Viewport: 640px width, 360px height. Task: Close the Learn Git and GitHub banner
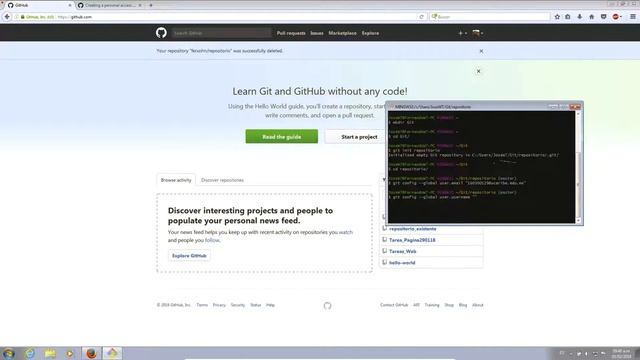[478, 71]
